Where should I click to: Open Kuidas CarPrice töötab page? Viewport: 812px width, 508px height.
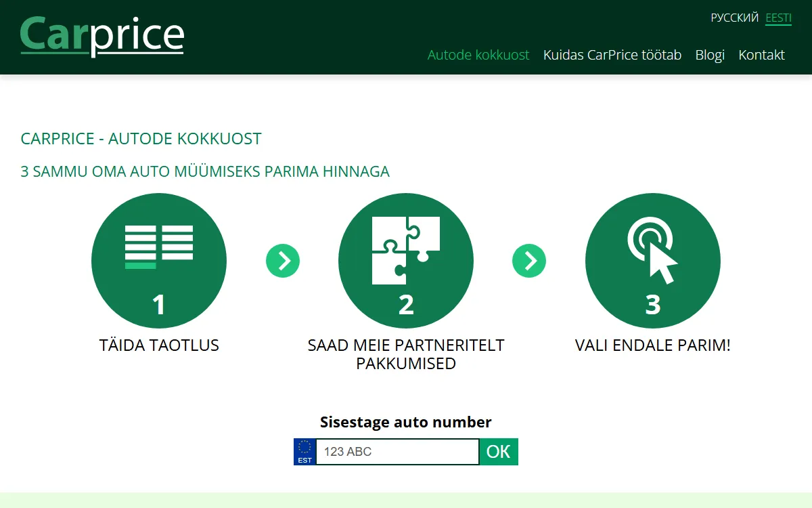pos(612,55)
